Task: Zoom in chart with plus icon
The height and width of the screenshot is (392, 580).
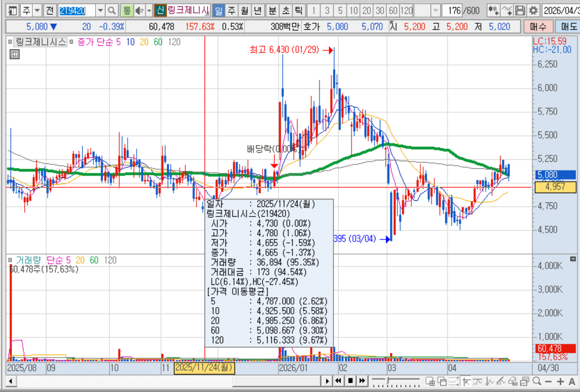Action: (x=560, y=381)
